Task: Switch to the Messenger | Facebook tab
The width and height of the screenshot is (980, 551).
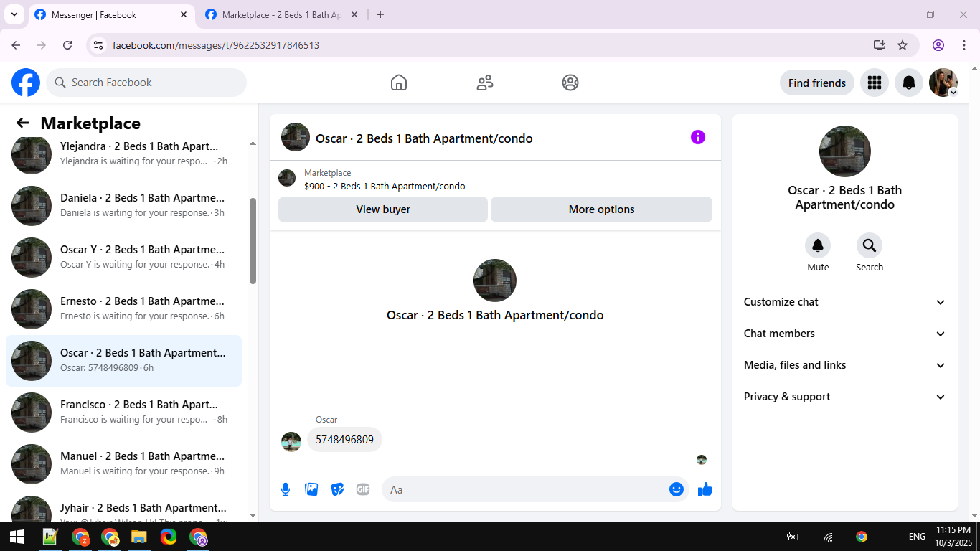Action: pos(111,15)
